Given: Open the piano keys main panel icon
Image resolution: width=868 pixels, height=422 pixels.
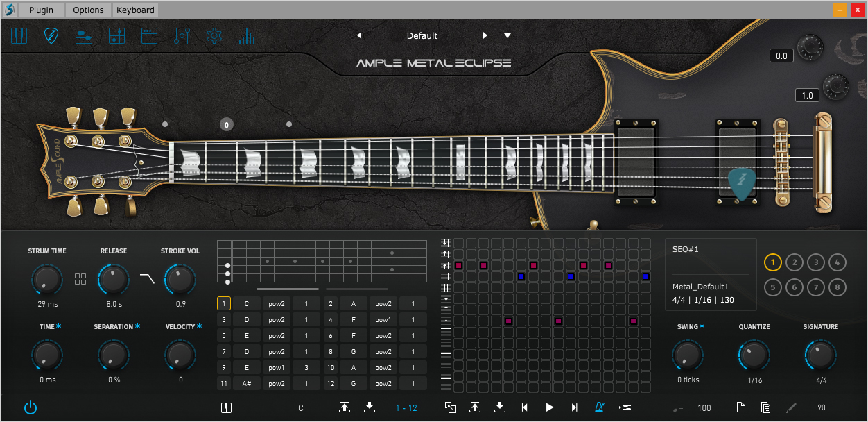Looking at the screenshot, I should (x=19, y=35).
